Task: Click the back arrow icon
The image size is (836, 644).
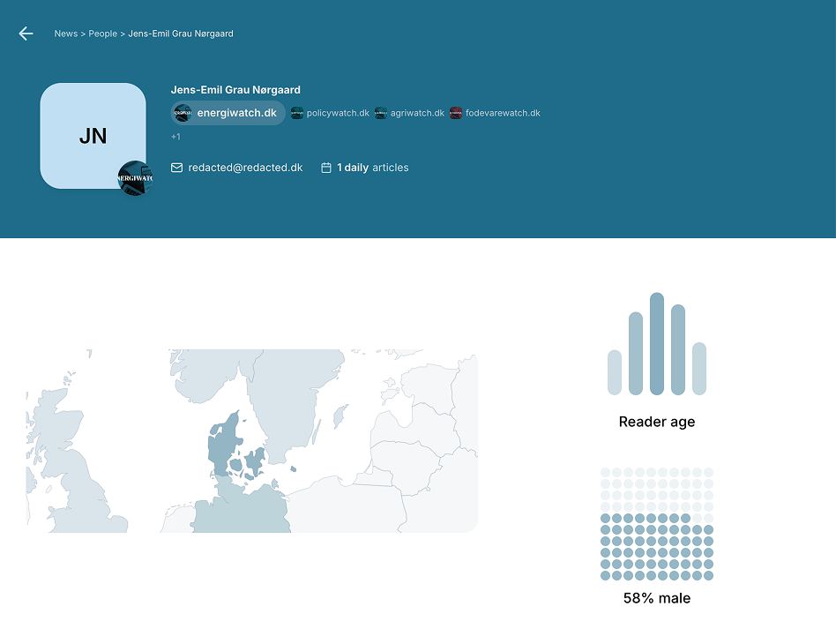Action: coord(26,34)
